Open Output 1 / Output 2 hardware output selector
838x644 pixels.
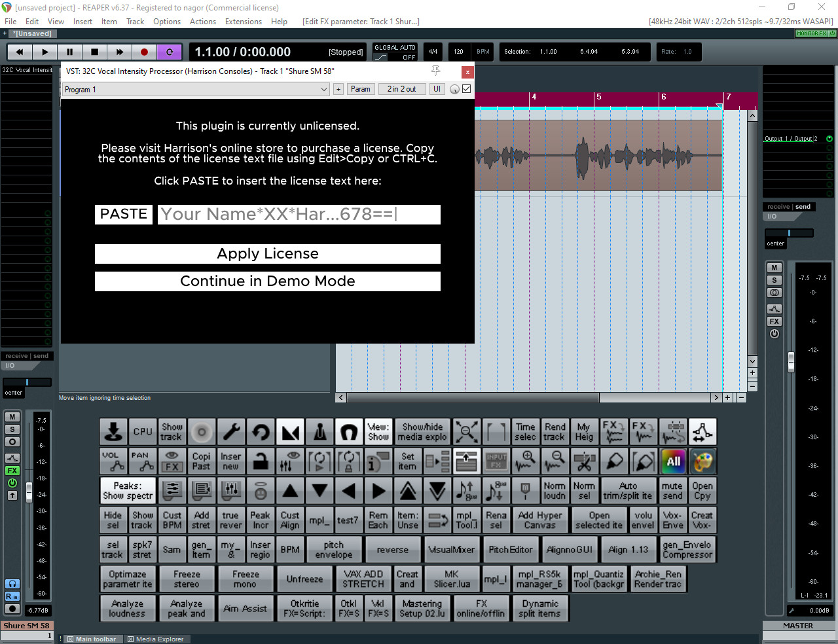791,139
